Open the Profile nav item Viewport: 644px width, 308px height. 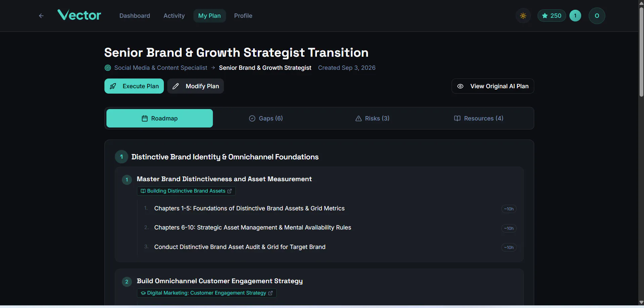tap(243, 16)
